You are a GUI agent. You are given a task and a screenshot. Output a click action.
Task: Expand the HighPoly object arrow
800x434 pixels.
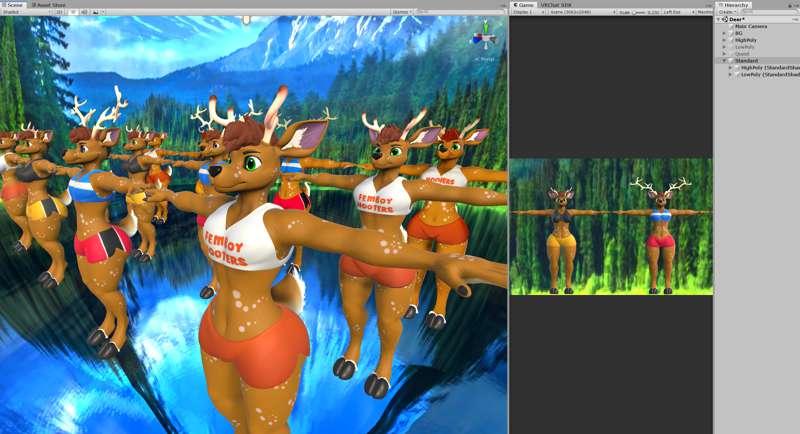tap(723, 40)
